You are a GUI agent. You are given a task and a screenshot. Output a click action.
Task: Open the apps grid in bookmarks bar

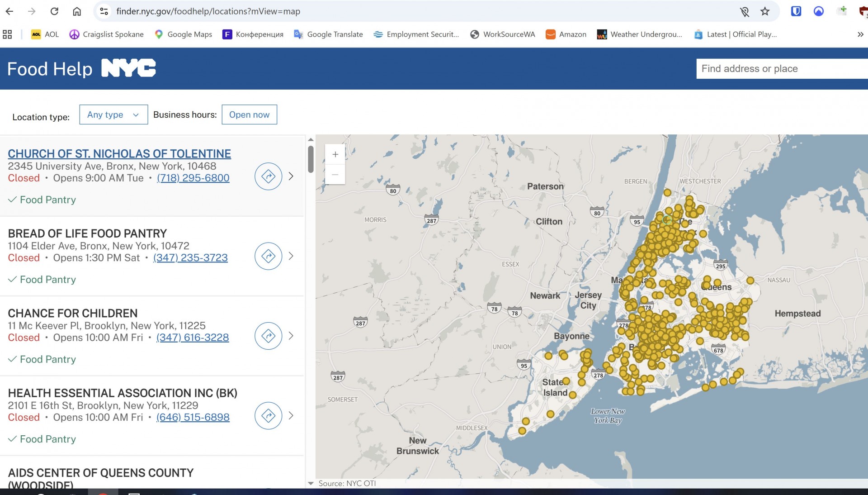(7, 34)
